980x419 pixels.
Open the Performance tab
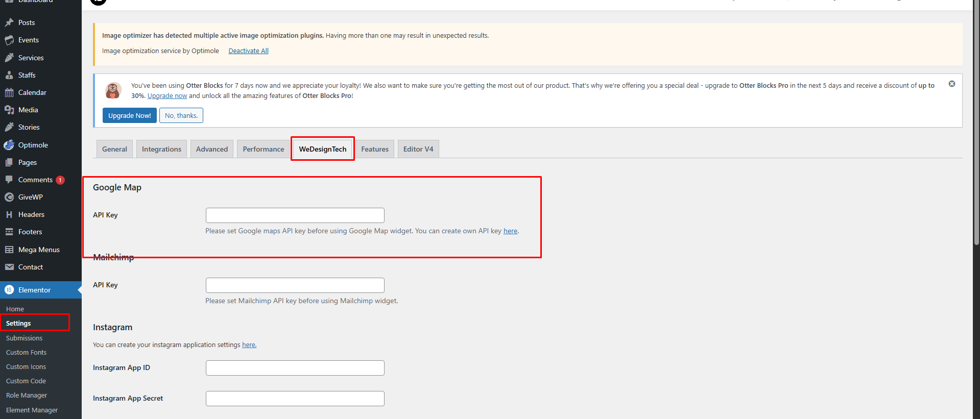point(264,149)
